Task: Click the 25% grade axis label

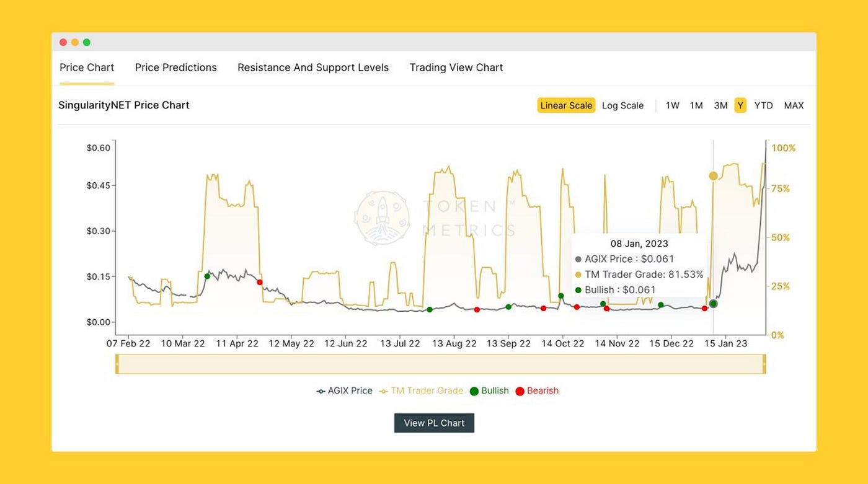Action: pos(781,286)
